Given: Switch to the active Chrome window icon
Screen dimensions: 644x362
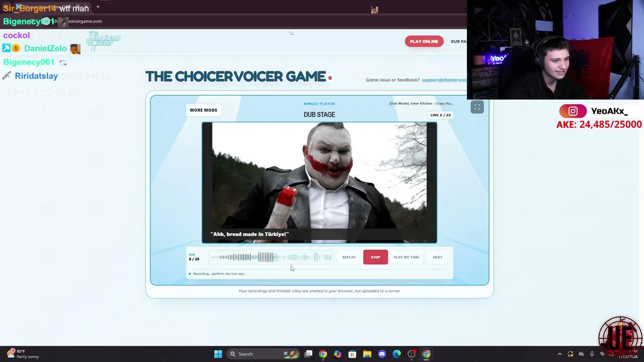Looking at the screenshot, I should coord(426,354).
